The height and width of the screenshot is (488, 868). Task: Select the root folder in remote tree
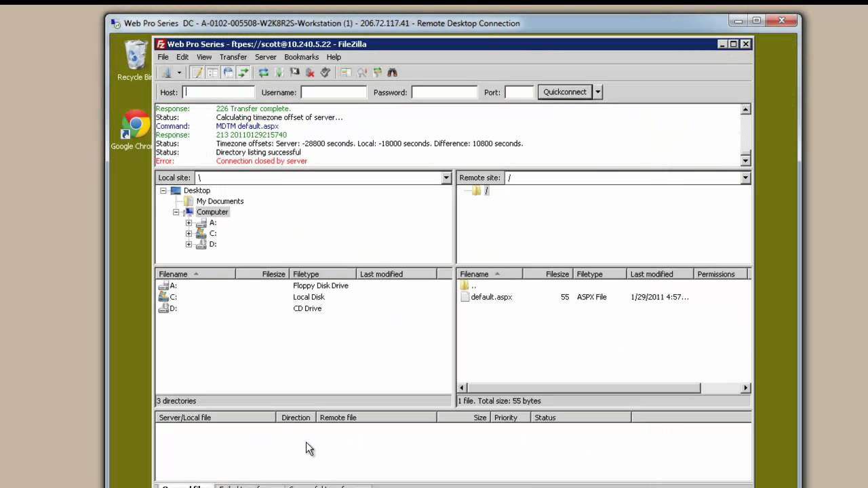(486, 190)
